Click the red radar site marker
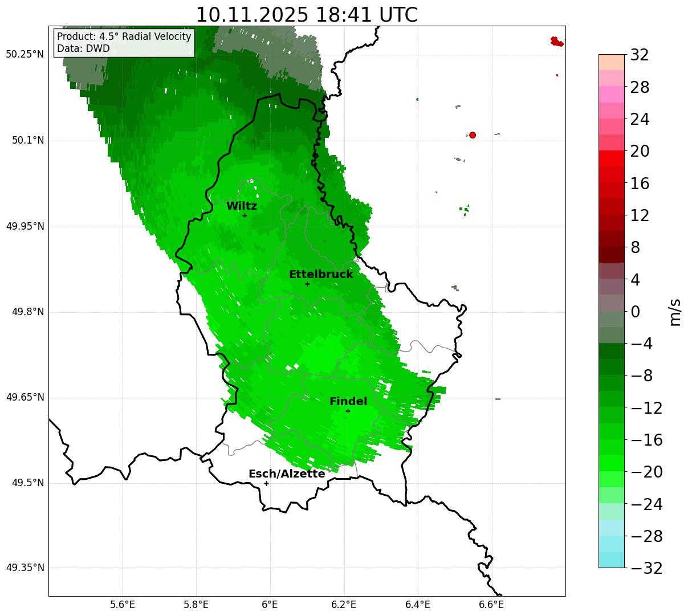The width and height of the screenshot is (688, 616). tap(473, 135)
